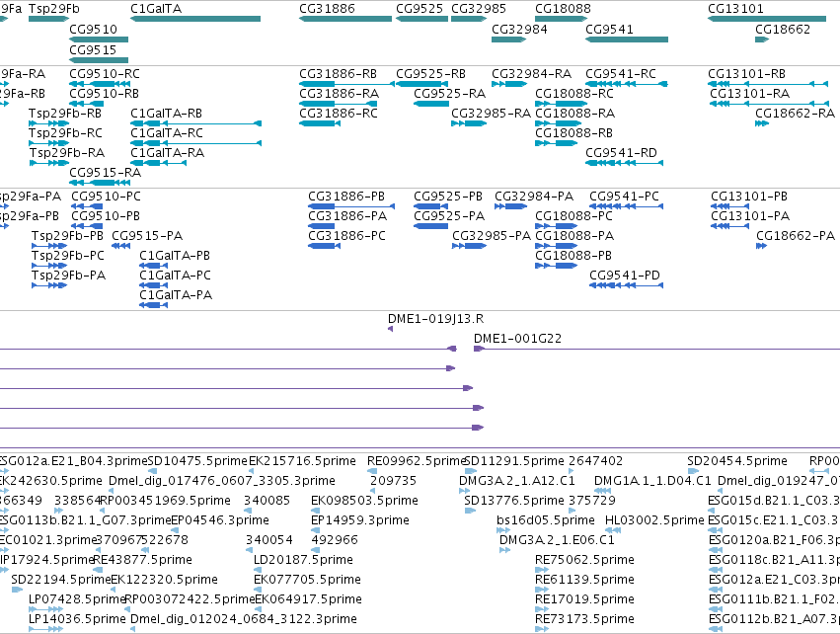
Task: Click EST HL03002.5prime
Action: pyautogui.click(x=654, y=520)
